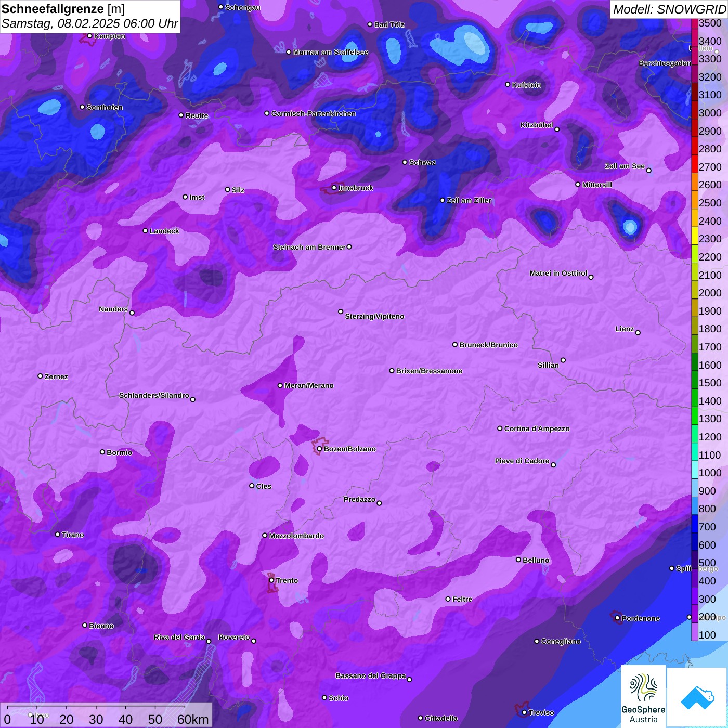Click the Treviso city marker

[524, 712]
